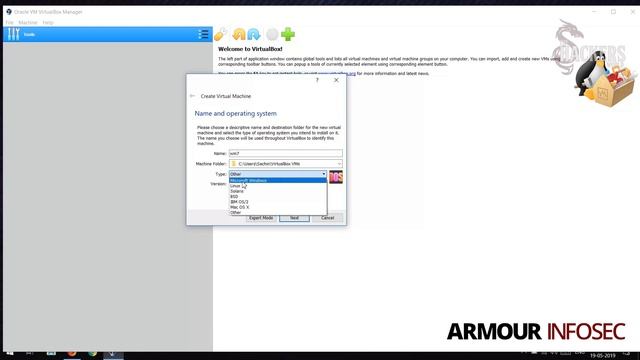Expand the Machine Folder dropdown arrow
The width and height of the screenshot is (640, 360).
339,164
